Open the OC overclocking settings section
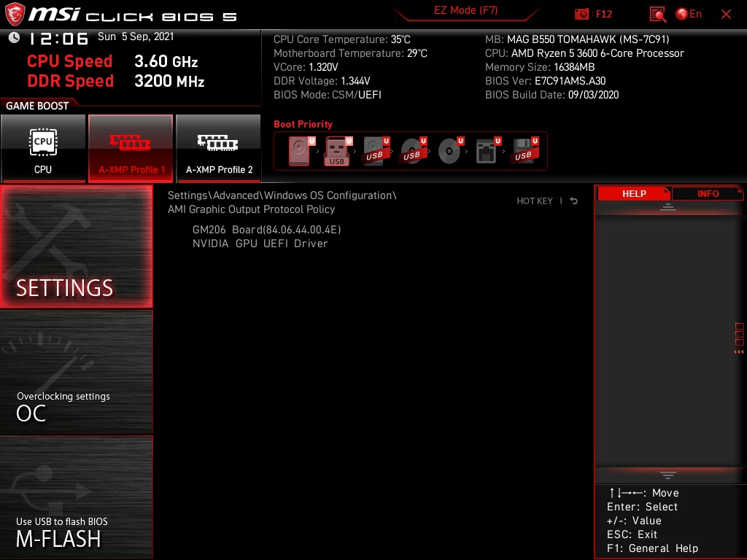The width and height of the screenshot is (747, 560). point(76,372)
